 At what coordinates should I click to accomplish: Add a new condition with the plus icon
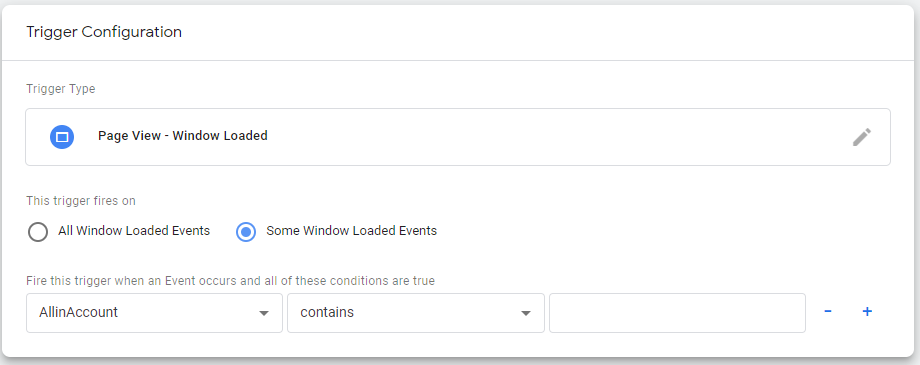point(867,312)
